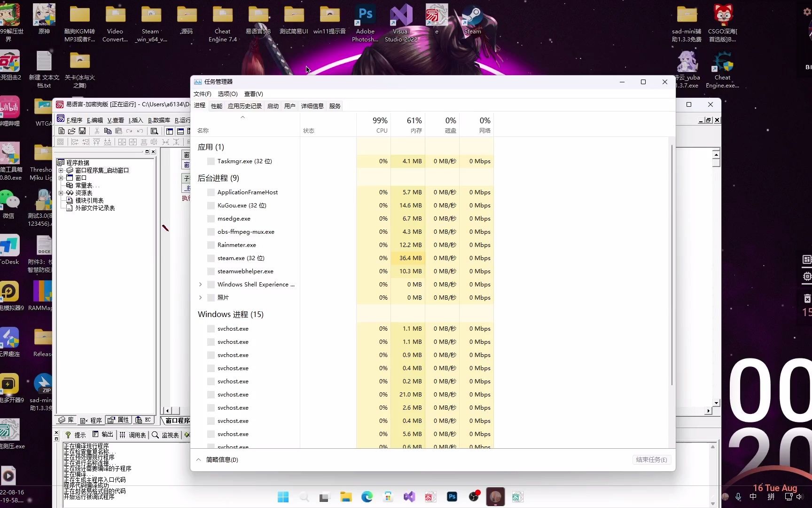
Task: Click the CPU column header showing 99%
Action: tap(380, 124)
